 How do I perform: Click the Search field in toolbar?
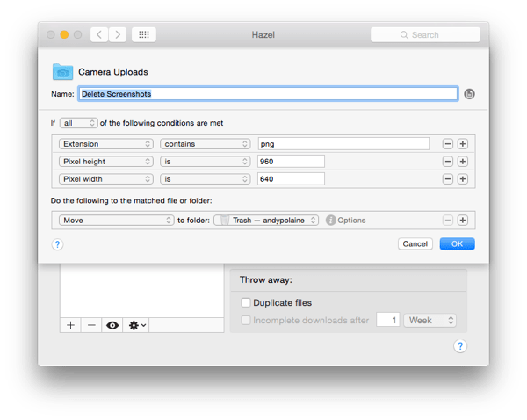425,34
